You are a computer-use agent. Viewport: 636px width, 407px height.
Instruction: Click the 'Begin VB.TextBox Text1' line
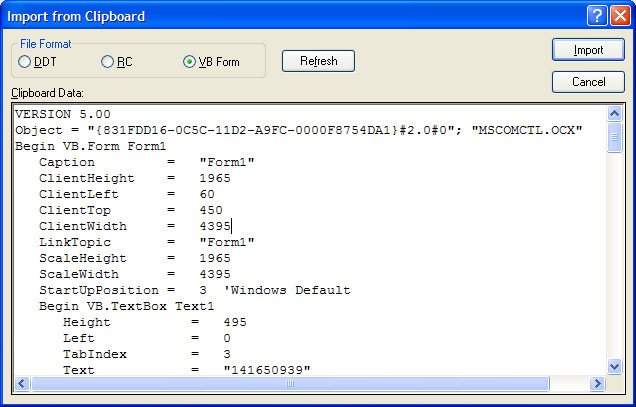[127, 306]
